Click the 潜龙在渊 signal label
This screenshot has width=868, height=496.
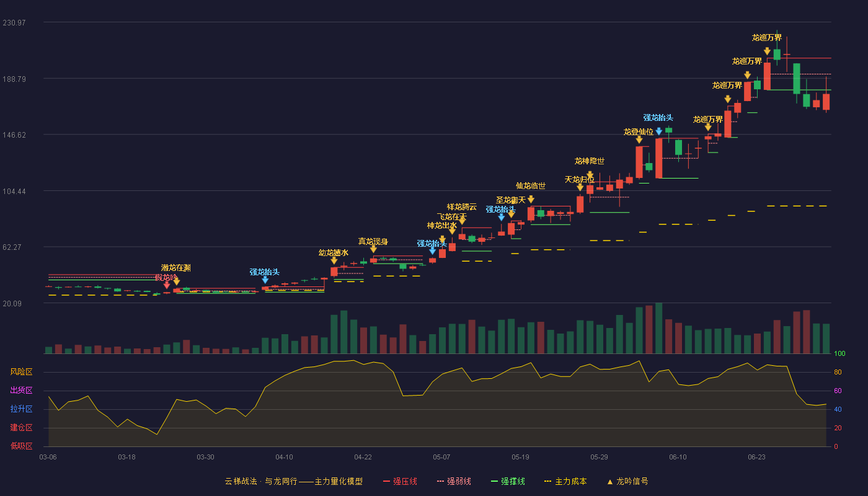[176, 268]
